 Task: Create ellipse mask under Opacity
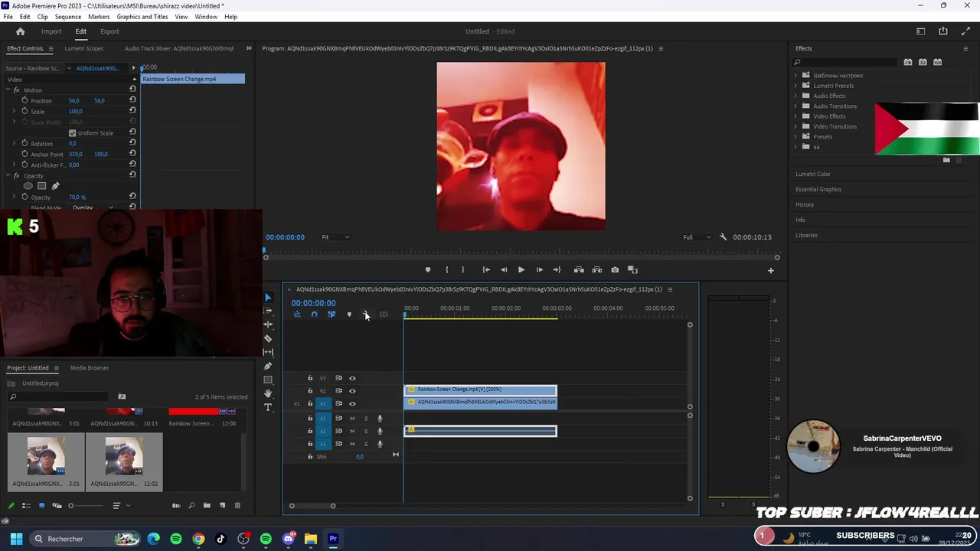click(28, 186)
